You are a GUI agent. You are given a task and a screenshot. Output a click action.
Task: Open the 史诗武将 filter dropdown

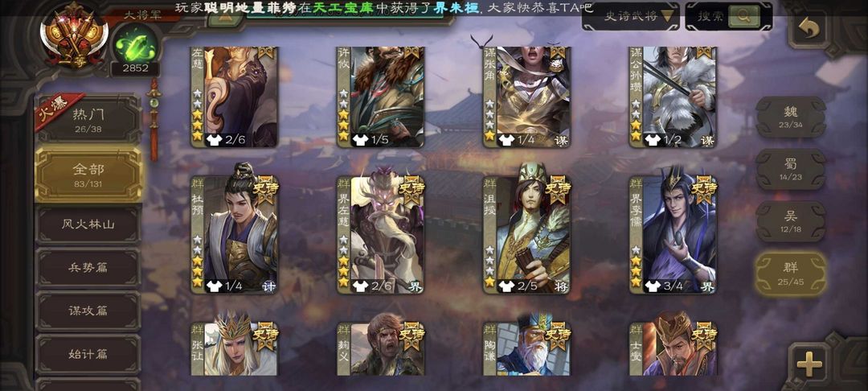[x=631, y=16]
